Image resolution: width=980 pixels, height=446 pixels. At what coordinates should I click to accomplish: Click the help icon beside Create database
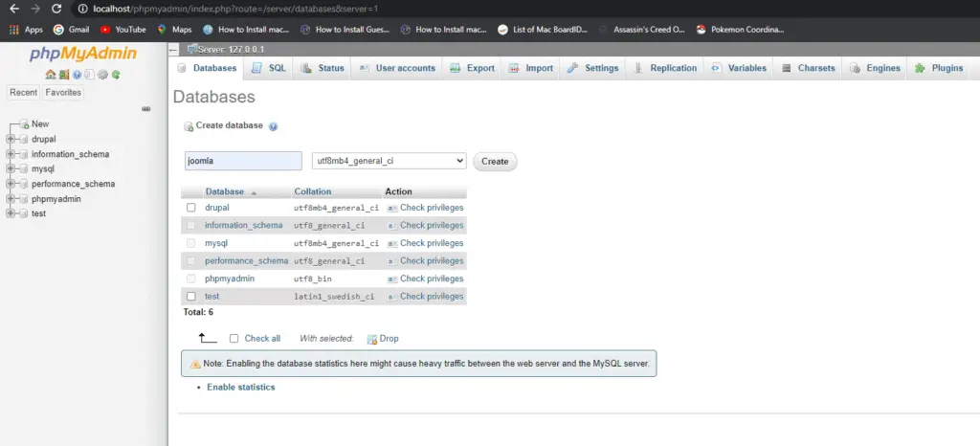(273, 126)
